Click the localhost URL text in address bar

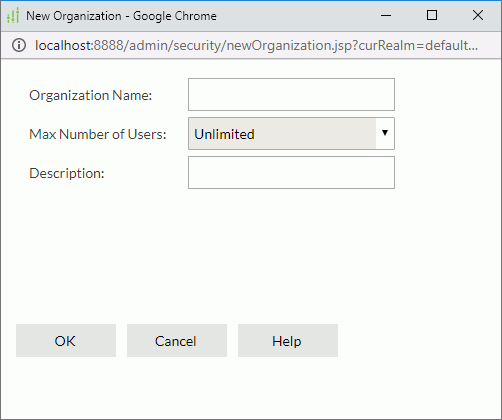tap(256, 45)
